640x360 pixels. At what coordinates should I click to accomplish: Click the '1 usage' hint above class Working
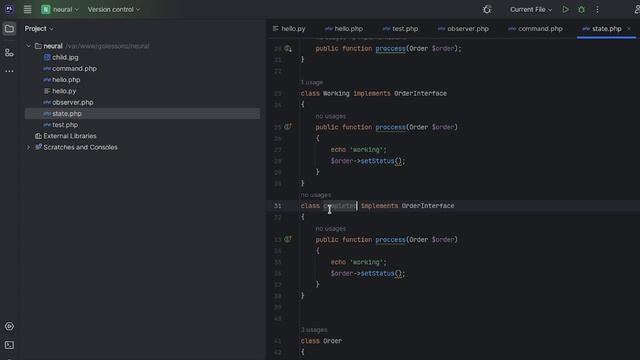tap(312, 82)
